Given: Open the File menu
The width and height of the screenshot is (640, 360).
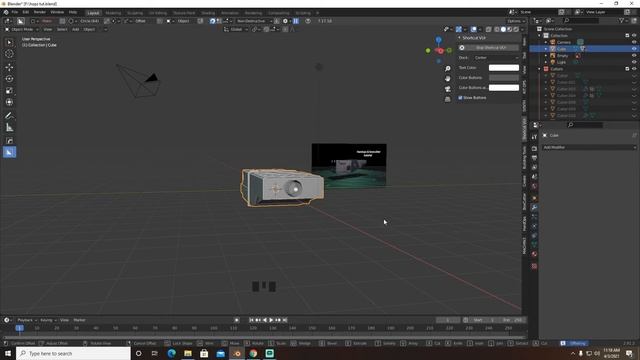Looking at the screenshot, I should point(15,12).
